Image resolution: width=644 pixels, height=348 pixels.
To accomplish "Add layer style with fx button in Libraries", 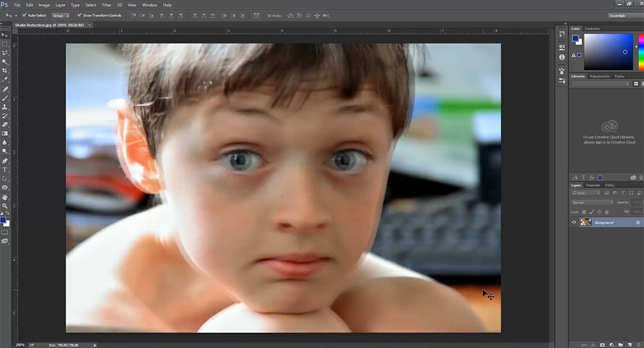I will 592,178.
